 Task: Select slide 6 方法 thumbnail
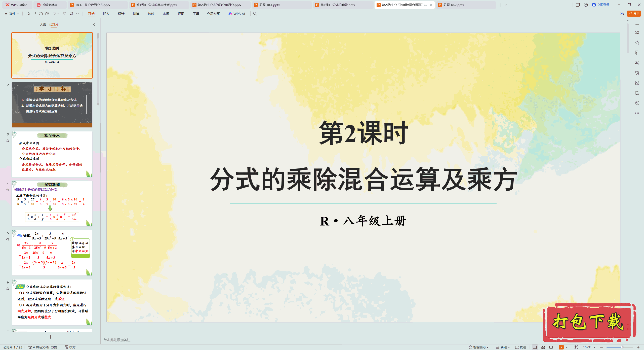pyautogui.click(x=52, y=302)
